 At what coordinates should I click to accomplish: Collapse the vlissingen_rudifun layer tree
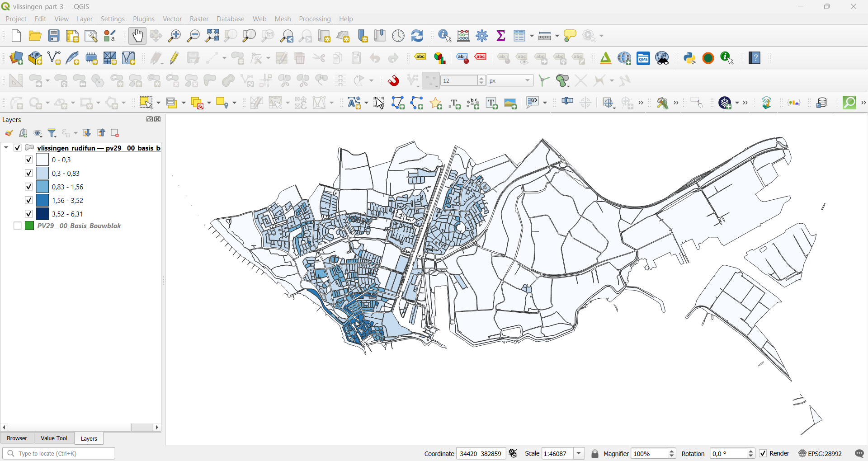(x=6, y=147)
